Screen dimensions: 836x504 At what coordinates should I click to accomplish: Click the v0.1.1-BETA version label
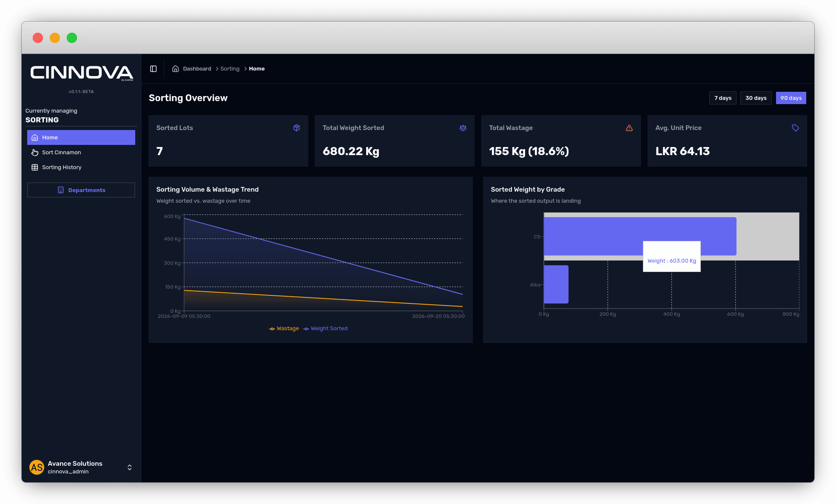click(x=81, y=92)
